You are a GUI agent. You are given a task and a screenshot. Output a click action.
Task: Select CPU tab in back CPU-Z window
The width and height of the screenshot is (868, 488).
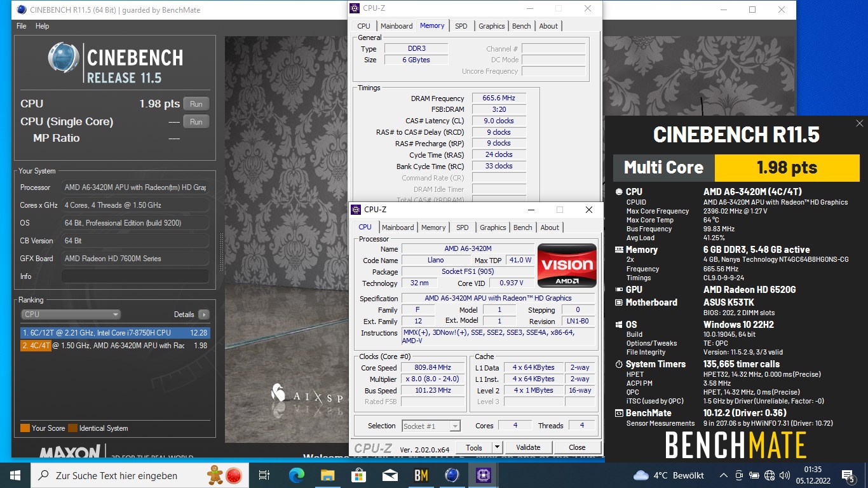(x=363, y=26)
